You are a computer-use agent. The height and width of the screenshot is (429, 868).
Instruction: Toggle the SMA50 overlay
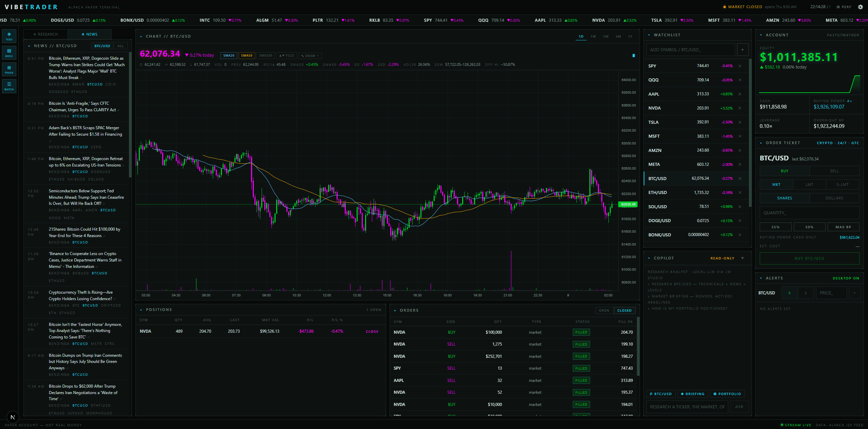click(247, 56)
